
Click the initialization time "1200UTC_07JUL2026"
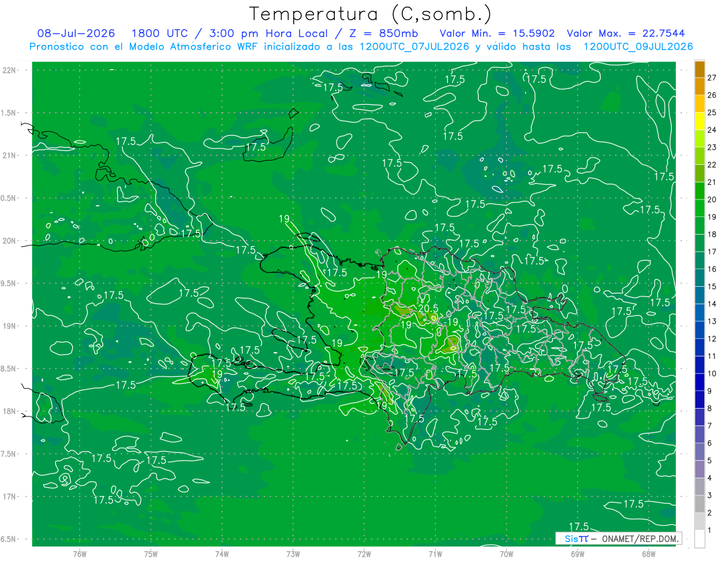point(414,47)
